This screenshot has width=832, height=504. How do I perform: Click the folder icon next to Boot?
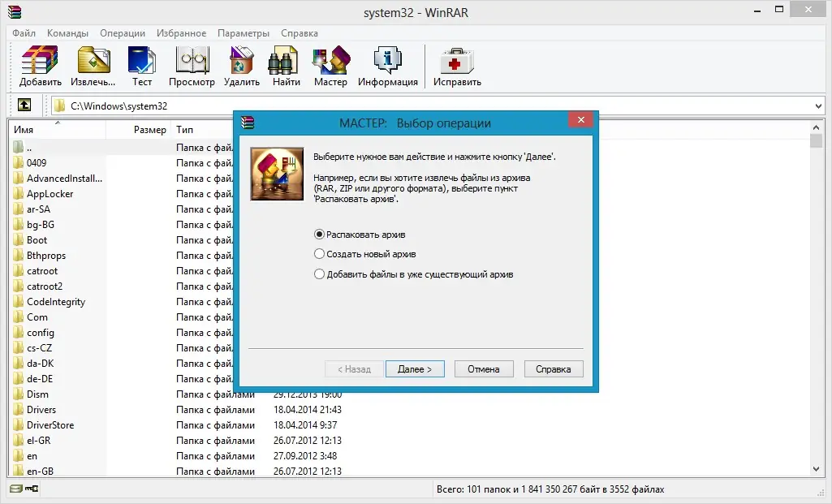pos(18,239)
